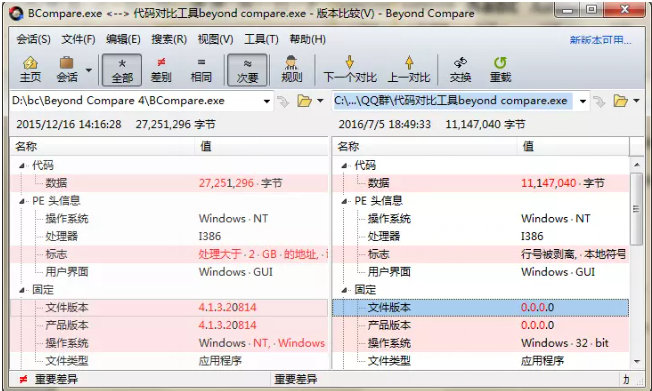The image size is (652, 391).
Task: Collapse right pane PE 头信息 node
Action: [344, 201]
